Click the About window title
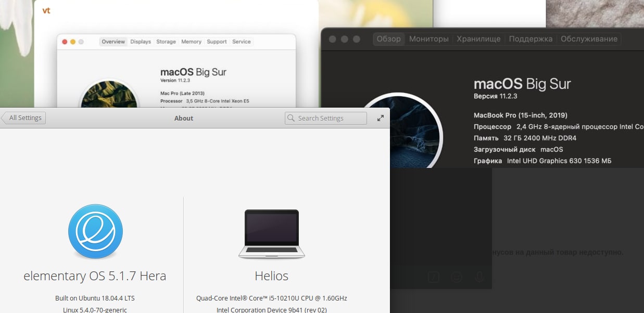The width and height of the screenshot is (644, 313). tap(184, 118)
